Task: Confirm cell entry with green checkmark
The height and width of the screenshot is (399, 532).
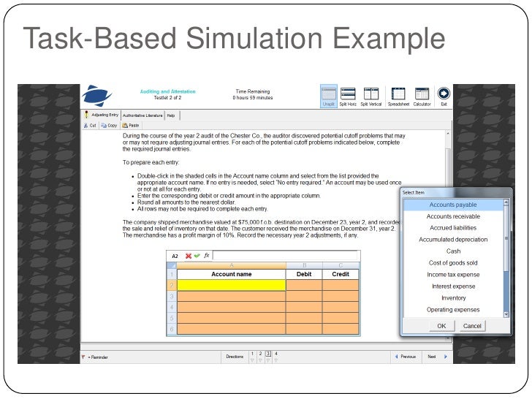Action: pos(197,256)
